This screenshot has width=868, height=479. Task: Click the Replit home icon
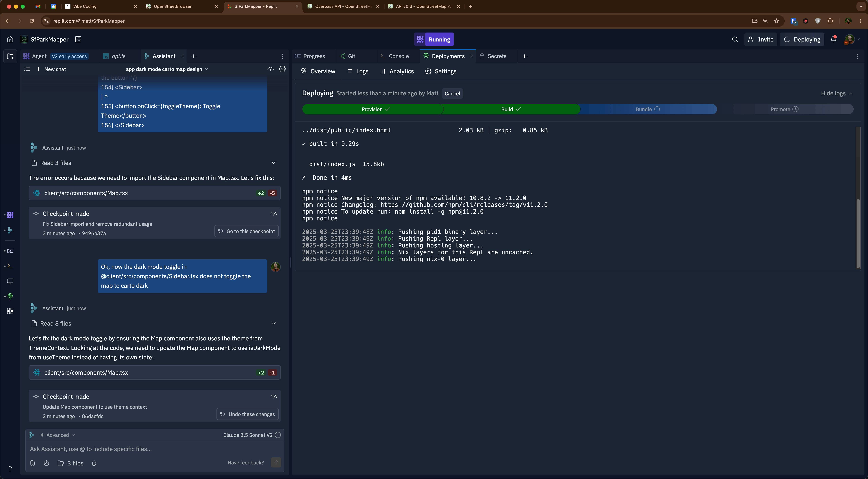(x=10, y=39)
